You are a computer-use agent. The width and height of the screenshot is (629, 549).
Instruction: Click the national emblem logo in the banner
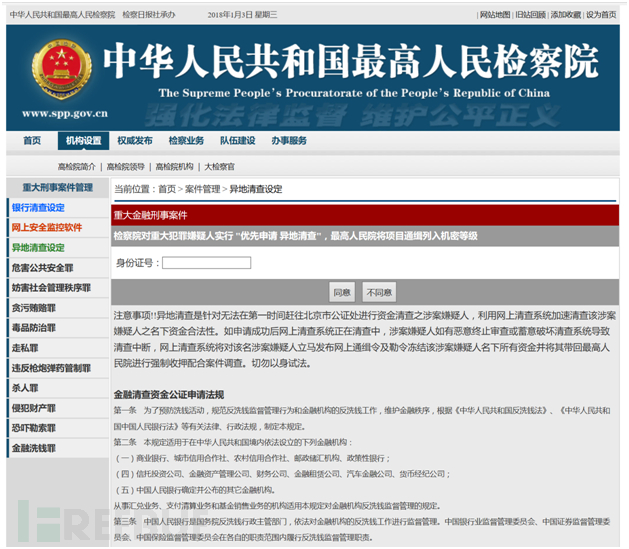pyautogui.click(x=61, y=69)
